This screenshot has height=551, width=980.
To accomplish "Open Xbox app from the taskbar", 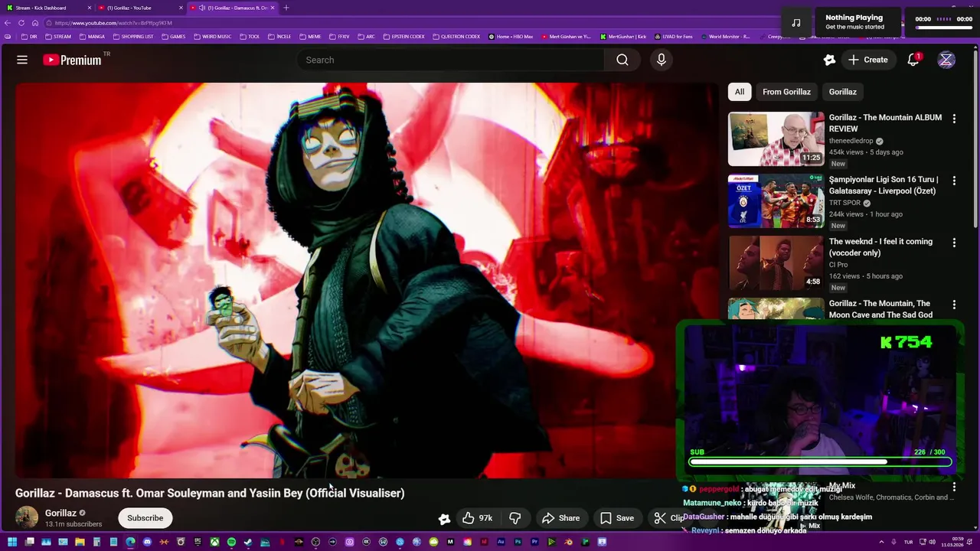I will tap(214, 542).
